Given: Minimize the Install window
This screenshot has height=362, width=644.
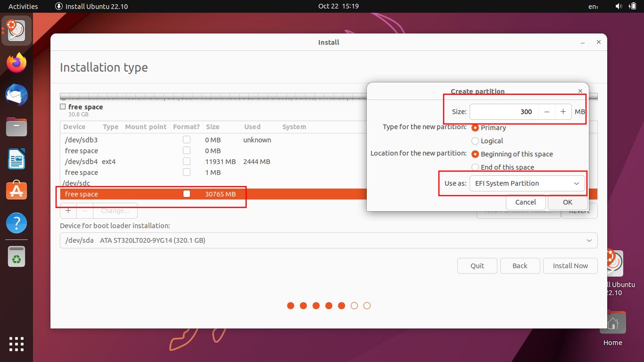Looking at the screenshot, I should [582, 42].
